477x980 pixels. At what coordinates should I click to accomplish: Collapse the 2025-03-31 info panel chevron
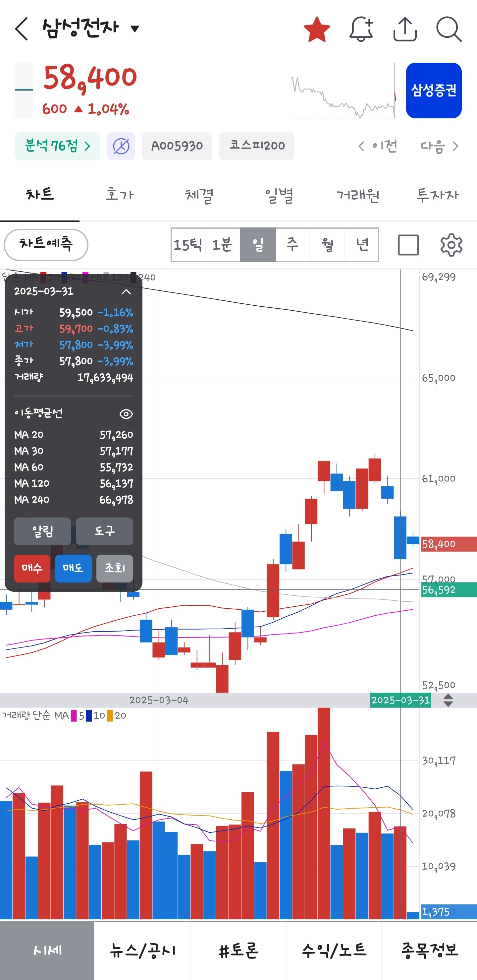click(126, 292)
